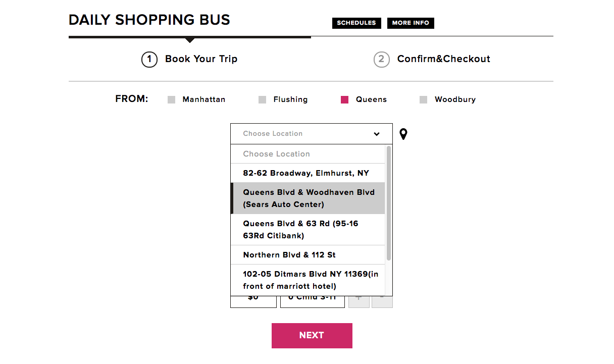The width and height of the screenshot is (614, 364).
Task: Select Queens Blvd & 63 Rd Citibank stop
Action: tap(308, 230)
